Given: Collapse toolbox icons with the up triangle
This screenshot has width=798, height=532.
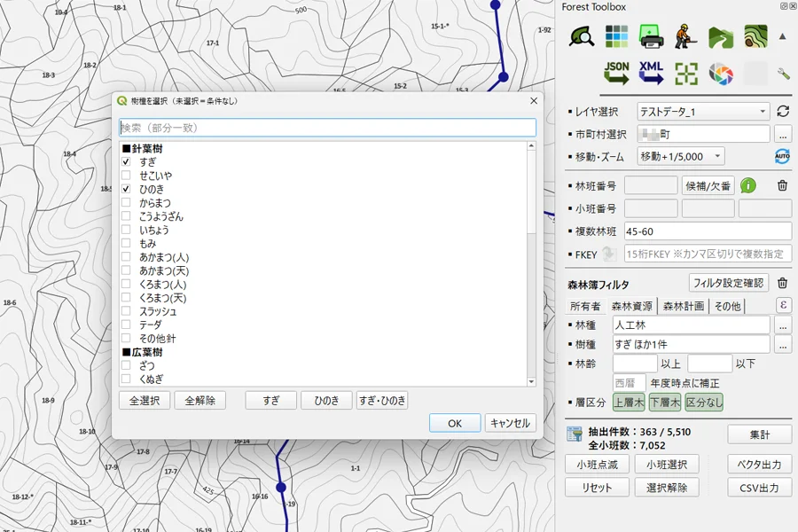Looking at the screenshot, I should [783, 36].
